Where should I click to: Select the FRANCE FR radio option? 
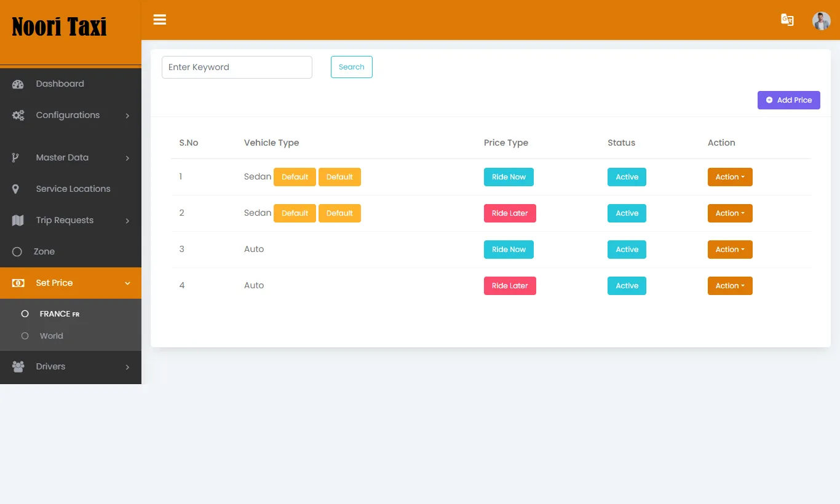tap(25, 313)
